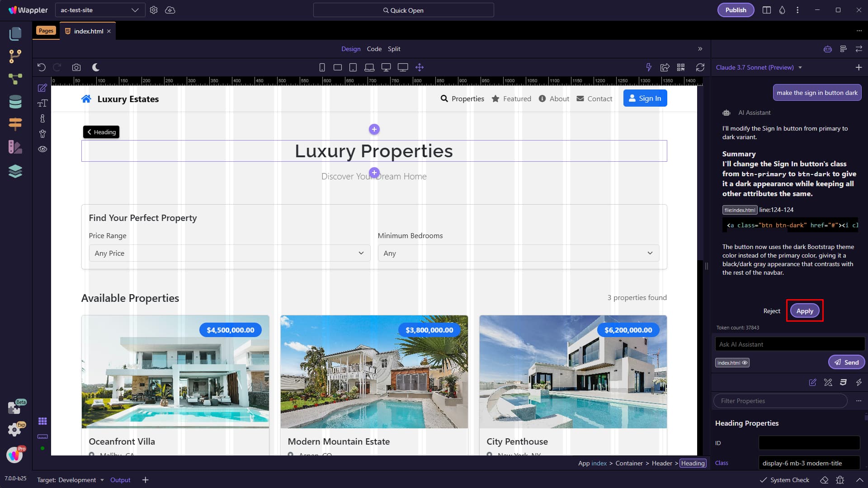Click the lightning bolt App Connect icon
Viewport: 868px width, 488px height.
click(x=649, y=67)
